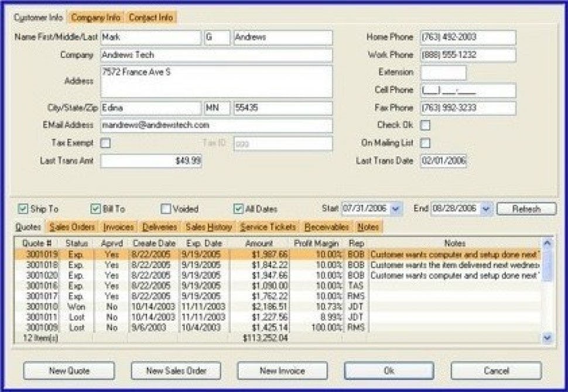Select quote row 3001020

click(278, 276)
